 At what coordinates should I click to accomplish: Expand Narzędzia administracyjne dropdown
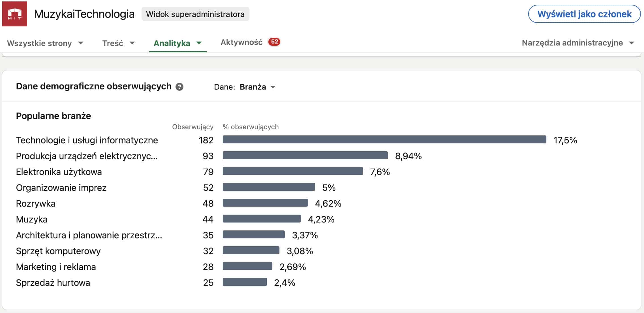point(577,43)
